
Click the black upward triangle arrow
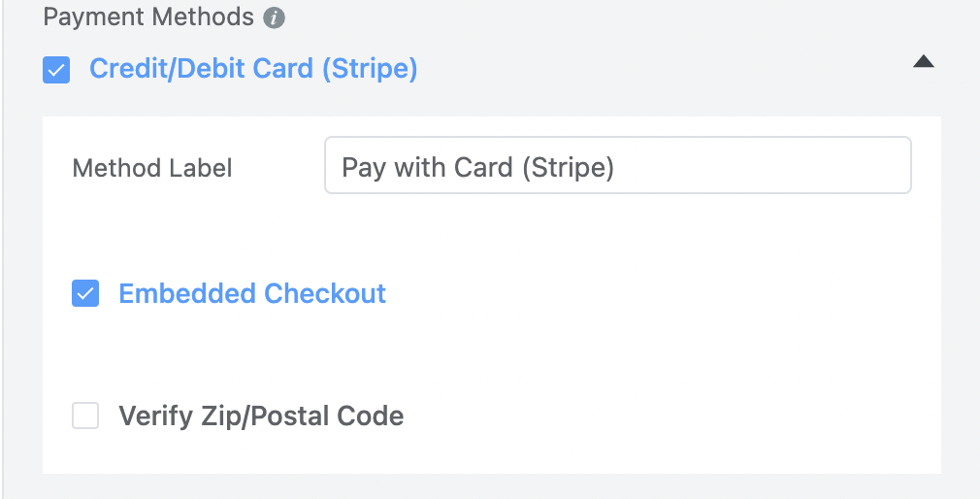pos(923,61)
